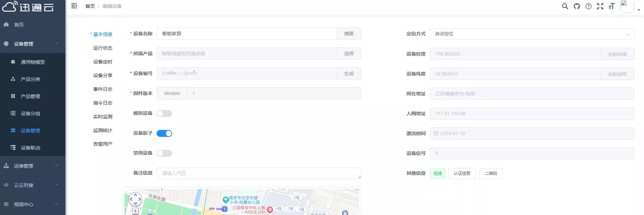Open 产品分类 in the sidebar
The image size is (644, 215).
31,79
